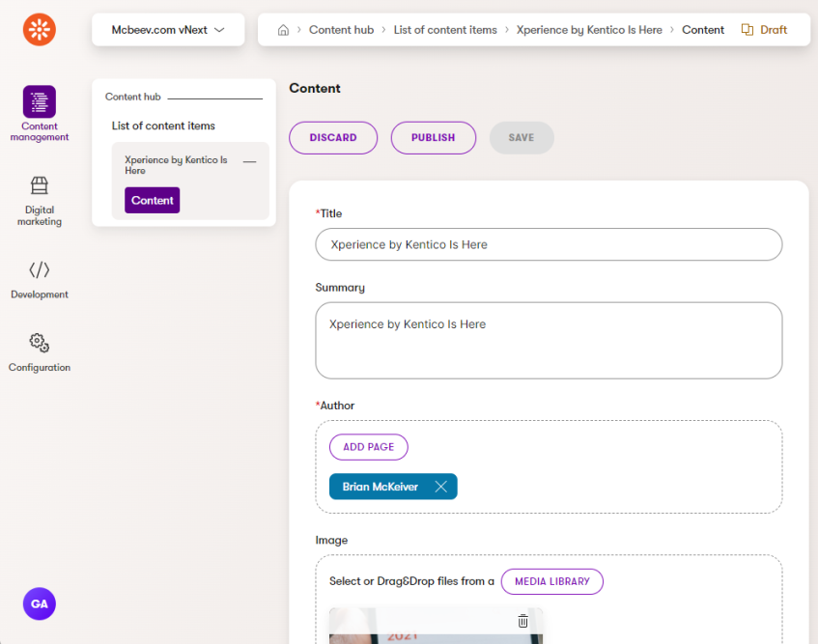Select List of content items breadcrumb
Viewport: 818px width, 644px height.
point(445,30)
